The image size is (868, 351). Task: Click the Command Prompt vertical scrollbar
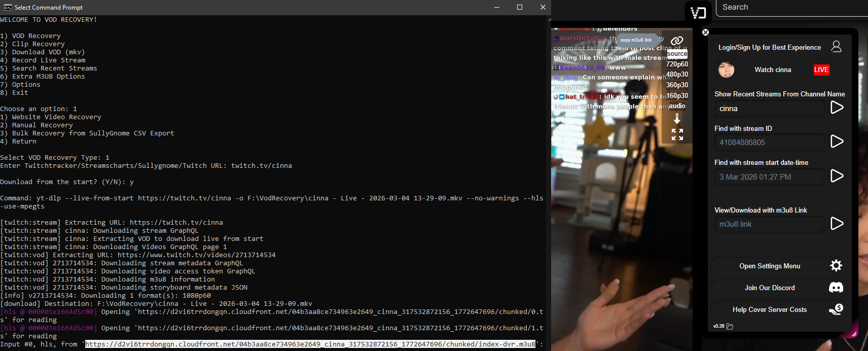[x=549, y=183]
